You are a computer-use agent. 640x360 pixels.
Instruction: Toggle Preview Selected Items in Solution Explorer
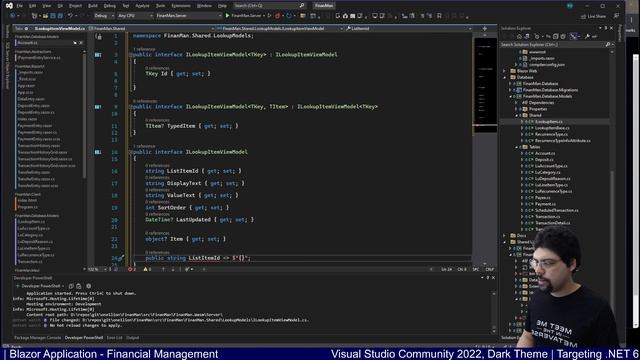[x=594, y=36]
